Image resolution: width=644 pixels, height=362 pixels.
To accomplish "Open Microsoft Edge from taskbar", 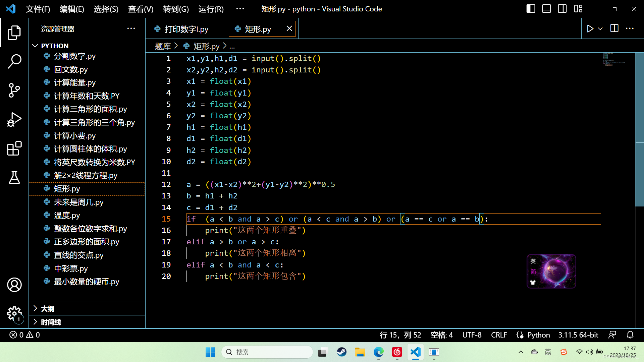I will [379, 352].
